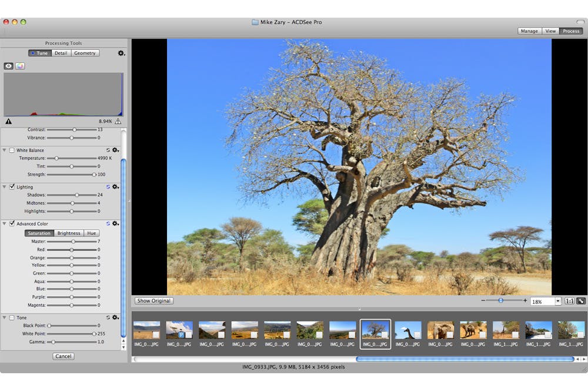The image size is (588, 392).
Task: Select the Brightness sub-tab
Action: tap(69, 233)
